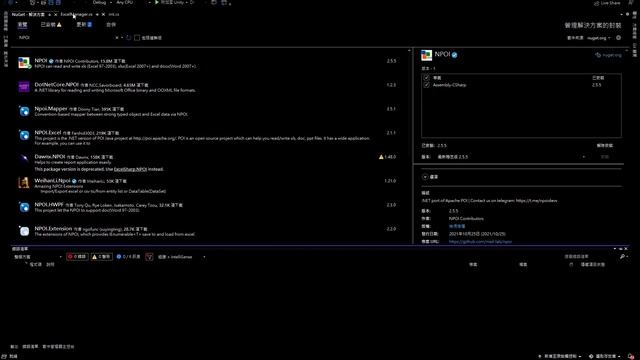
Task: Toggle the Assembly-CSharp project checkbox
Action: click(x=427, y=85)
